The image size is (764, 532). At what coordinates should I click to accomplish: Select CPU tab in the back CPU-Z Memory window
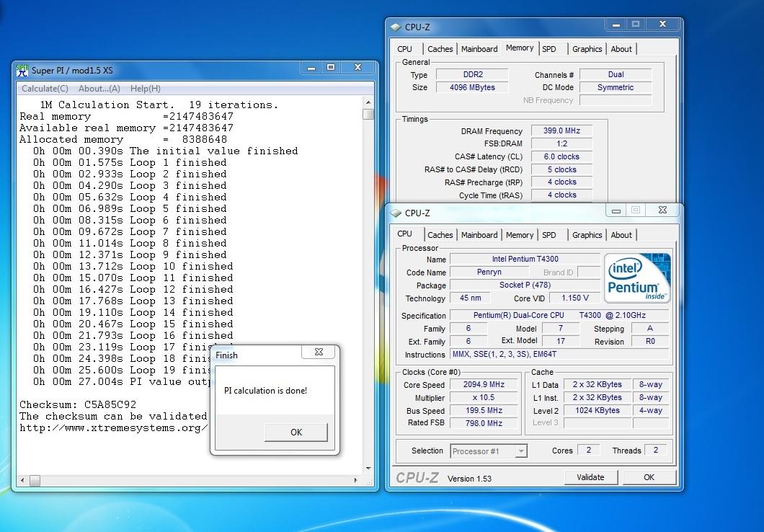tap(405, 49)
